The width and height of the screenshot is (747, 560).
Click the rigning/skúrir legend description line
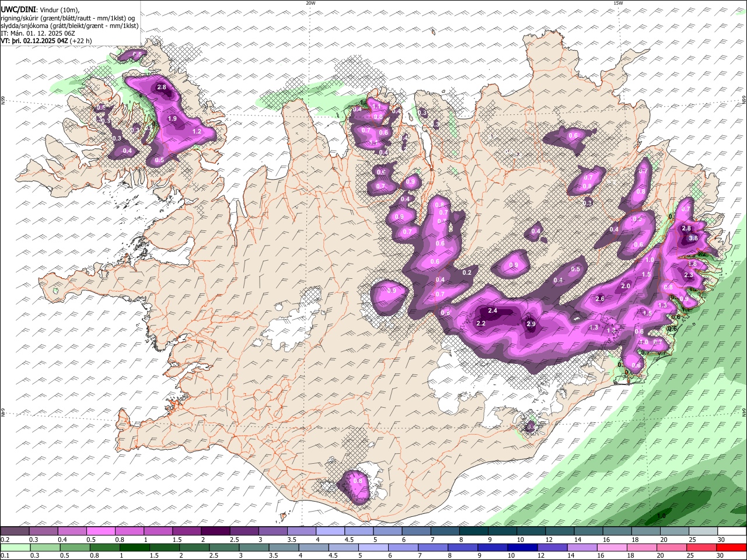click(x=68, y=18)
